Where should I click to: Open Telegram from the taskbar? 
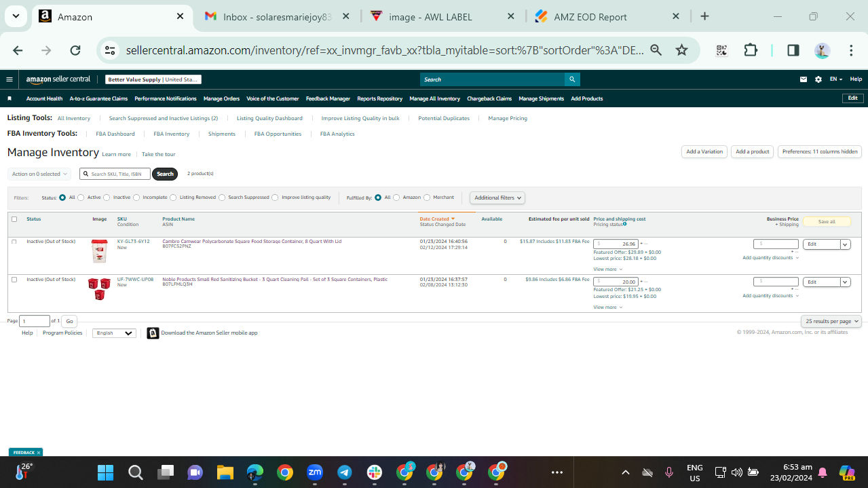pyautogui.click(x=344, y=472)
